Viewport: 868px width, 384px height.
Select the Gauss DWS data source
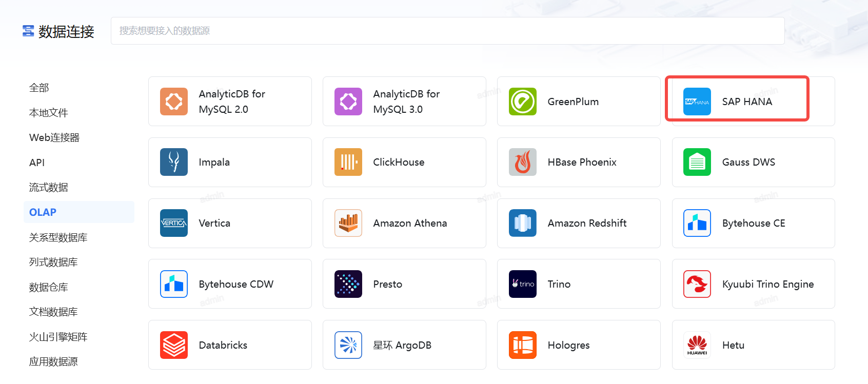pos(753,162)
